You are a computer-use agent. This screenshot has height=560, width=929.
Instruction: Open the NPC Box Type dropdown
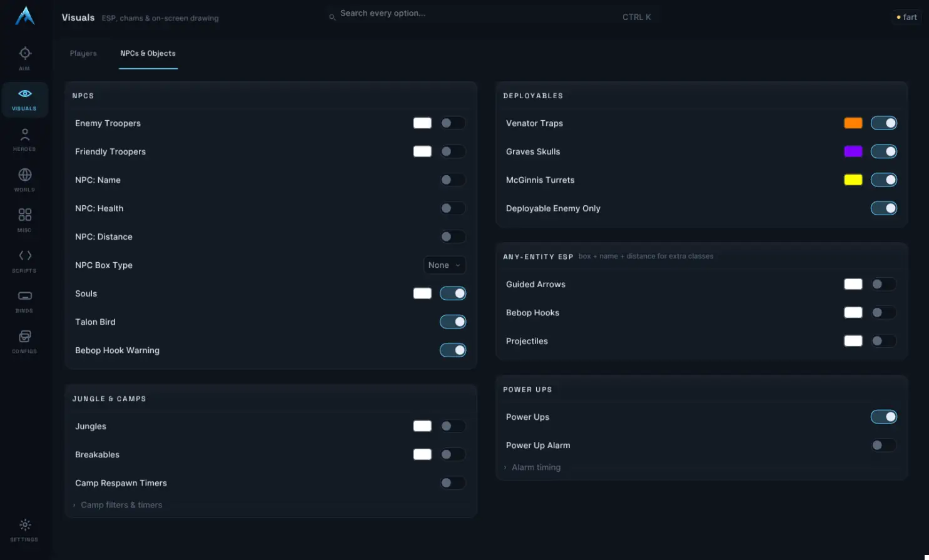(444, 265)
